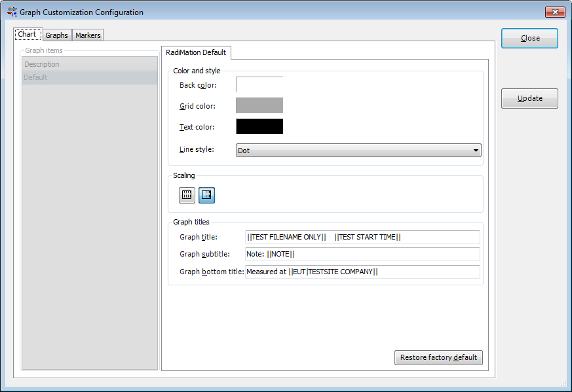Click the Close button
The image size is (572, 392).
coord(529,38)
